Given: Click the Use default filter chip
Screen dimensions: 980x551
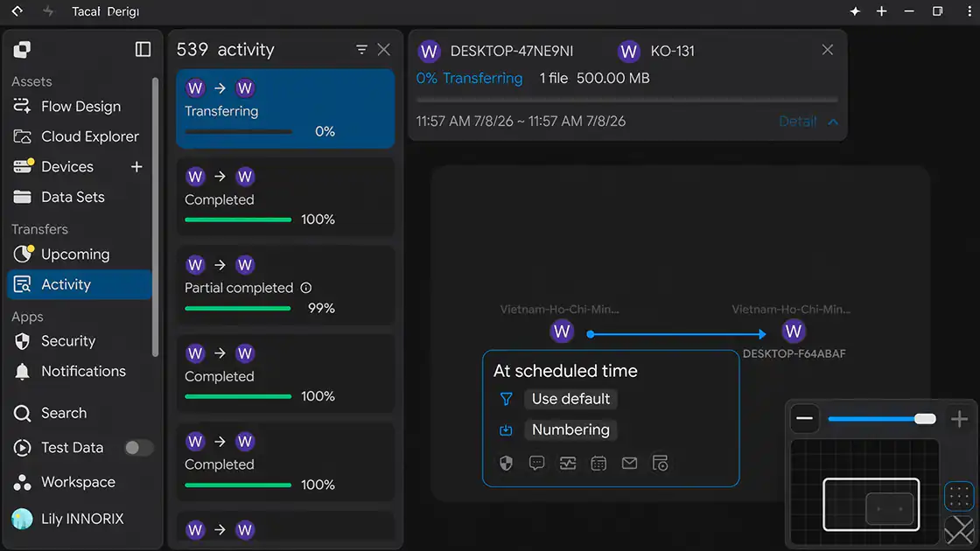Looking at the screenshot, I should pos(570,399).
